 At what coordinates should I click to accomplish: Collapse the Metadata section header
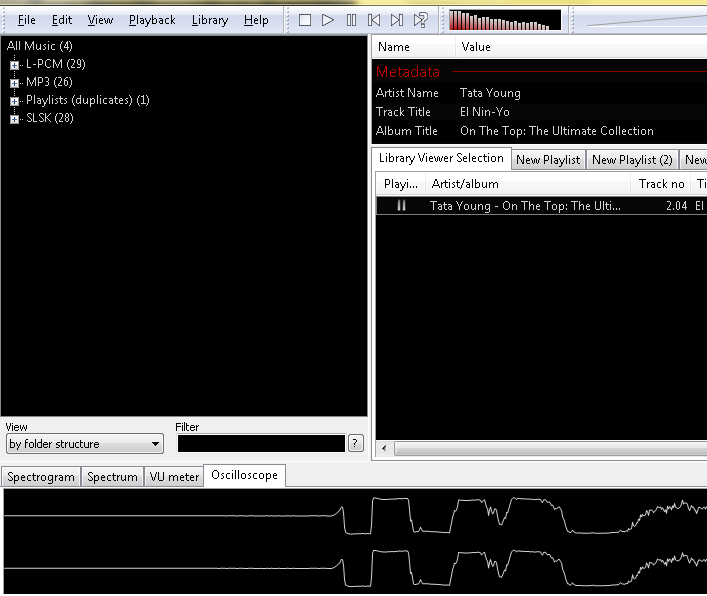408,72
